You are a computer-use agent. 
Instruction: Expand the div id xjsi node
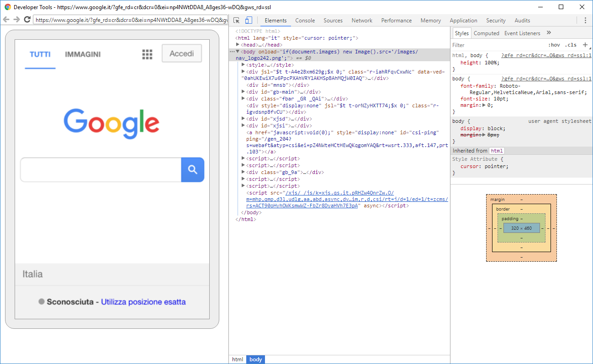click(243, 126)
